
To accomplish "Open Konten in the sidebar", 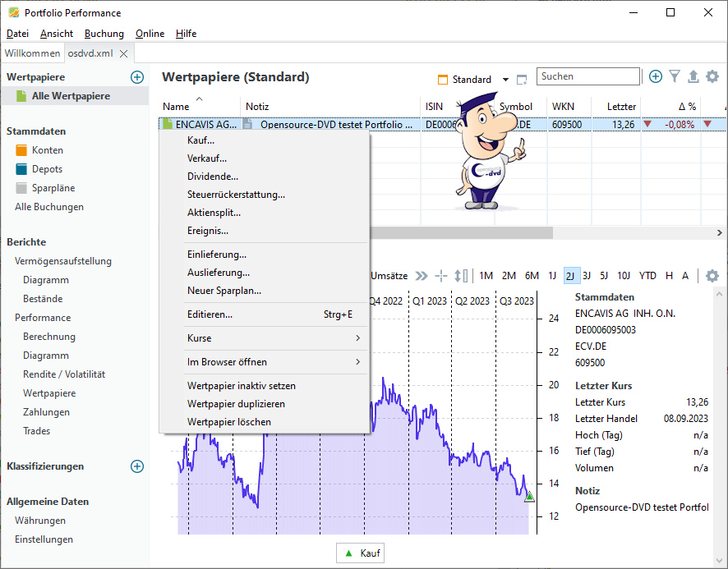I will point(48,150).
